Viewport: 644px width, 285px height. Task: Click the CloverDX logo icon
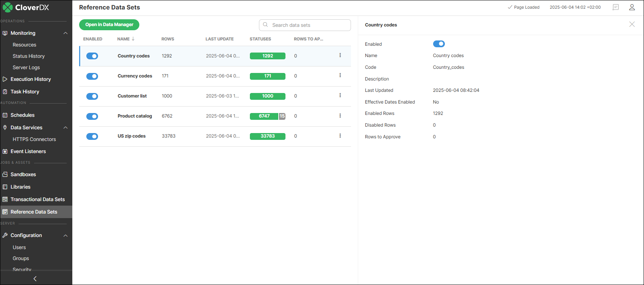pyautogui.click(x=7, y=7)
